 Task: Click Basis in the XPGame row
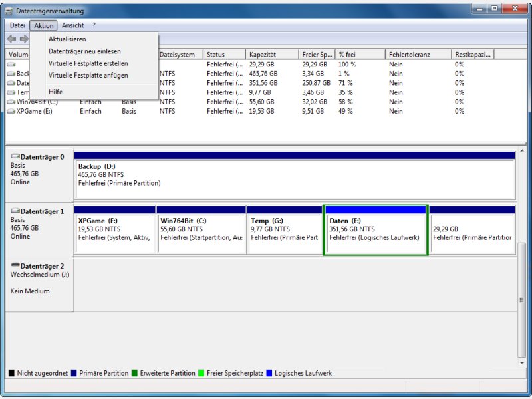129,111
